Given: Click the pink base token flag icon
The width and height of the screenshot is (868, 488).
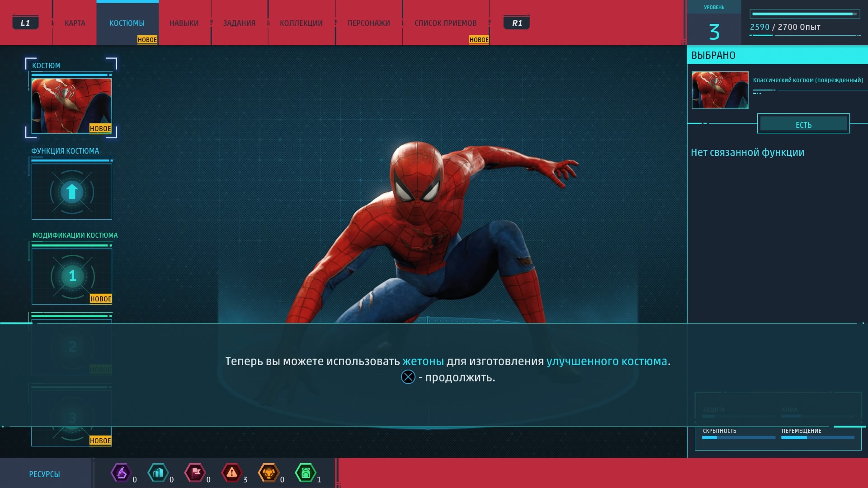Looking at the screenshot, I should click(195, 473).
